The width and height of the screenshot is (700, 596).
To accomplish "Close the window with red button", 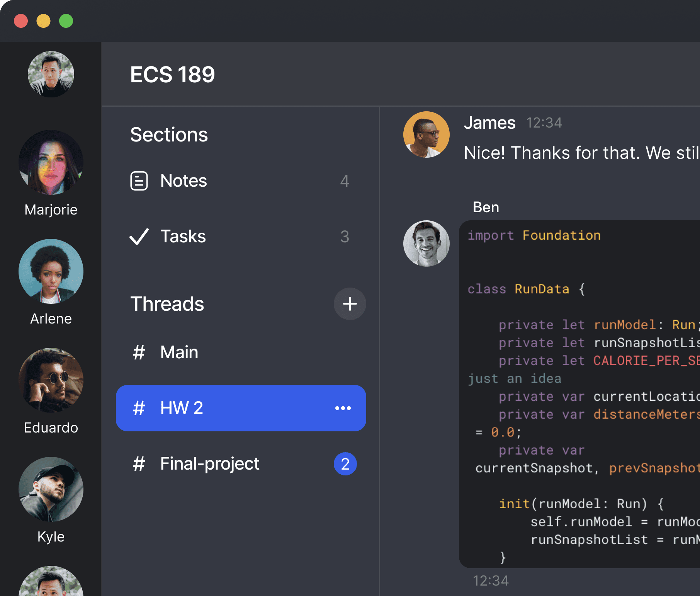I will [x=21, y=21].
